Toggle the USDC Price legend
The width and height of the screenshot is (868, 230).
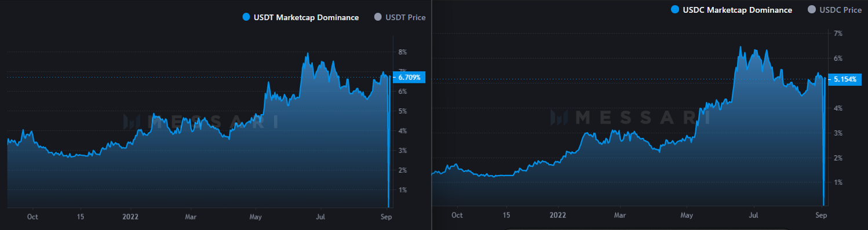point(834,10)
